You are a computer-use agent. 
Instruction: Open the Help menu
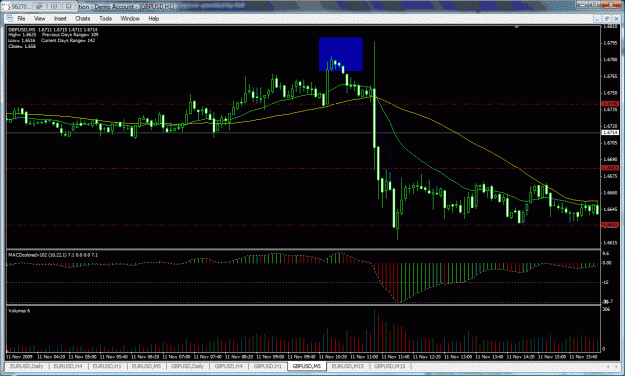(x=153, y=18)
